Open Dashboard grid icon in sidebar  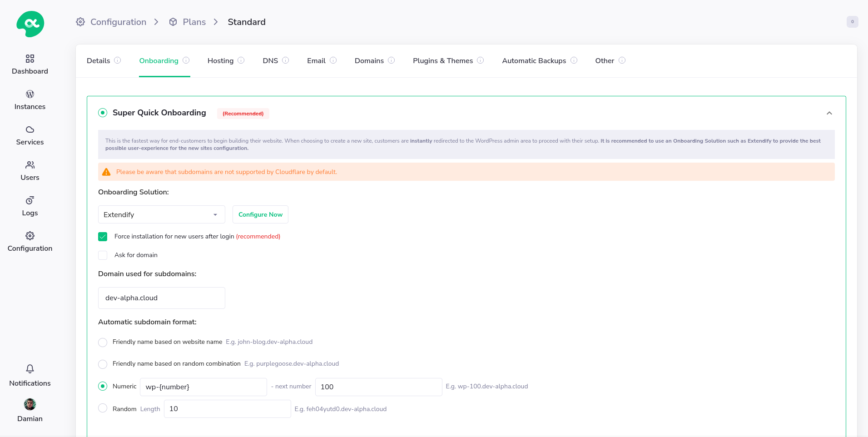pyautogui.click(x=30, y=59)
